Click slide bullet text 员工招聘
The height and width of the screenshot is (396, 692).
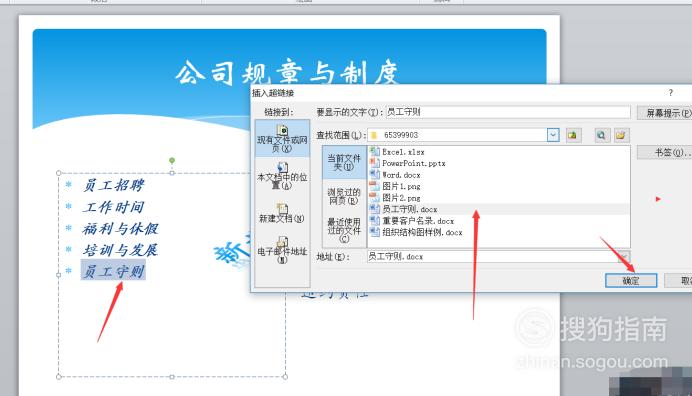(114, 185)
